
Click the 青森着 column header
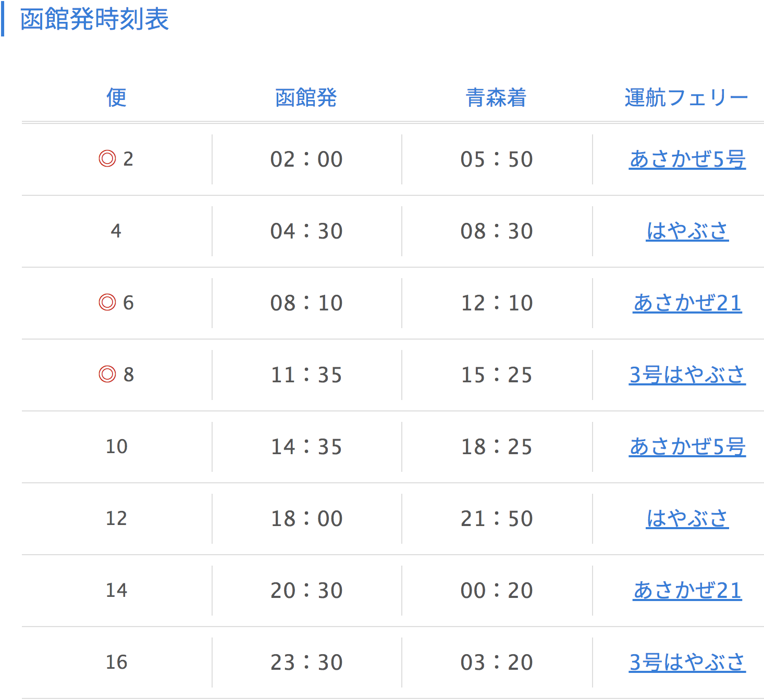tap(497, 97)
